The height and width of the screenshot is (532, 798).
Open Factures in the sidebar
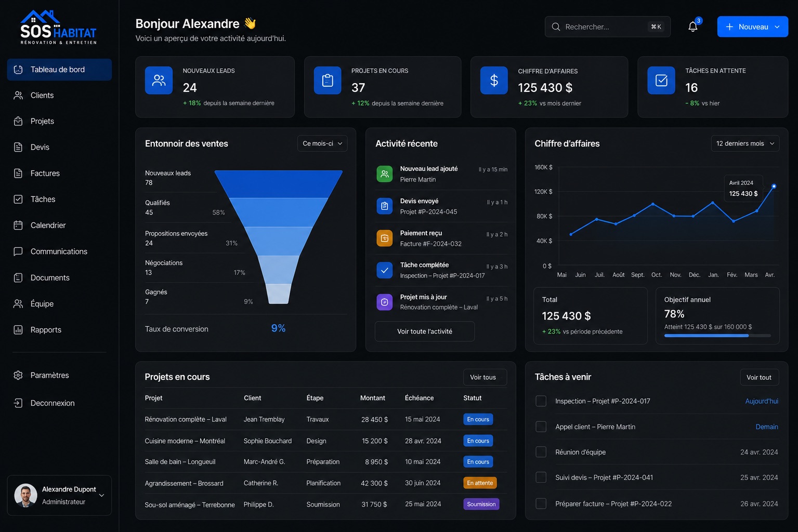(59, 173)
